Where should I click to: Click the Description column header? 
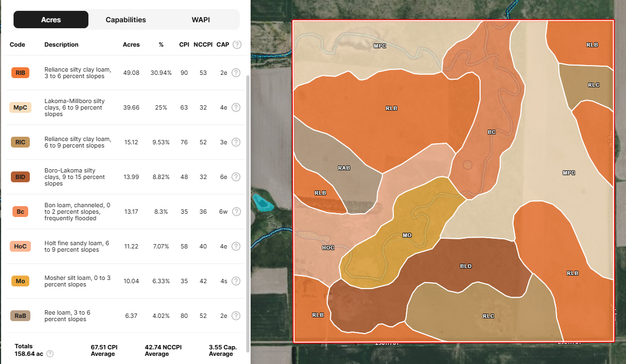[x=61, y=44]
